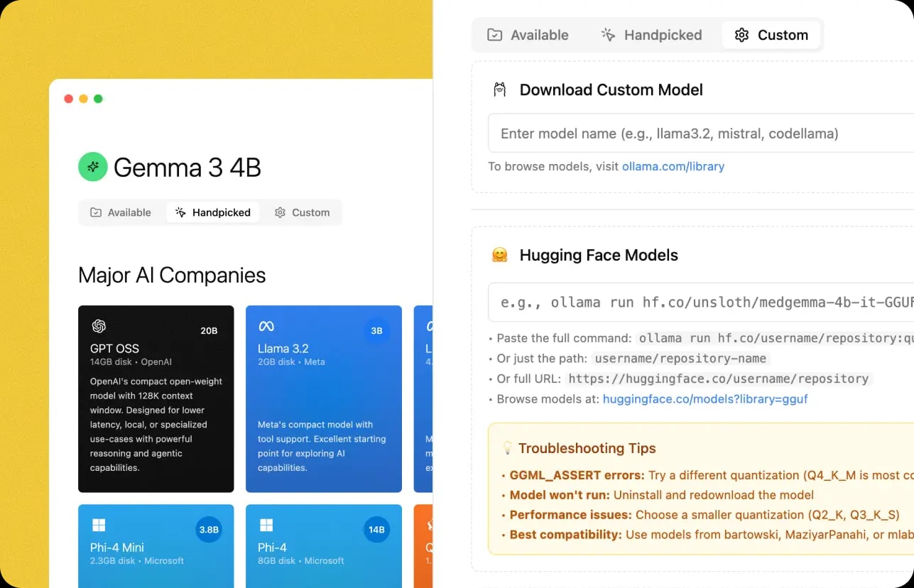Click the llama icon beside Download Custom Model
The height and width of the screenshot is (588, 914).
[x=499, y=89]
